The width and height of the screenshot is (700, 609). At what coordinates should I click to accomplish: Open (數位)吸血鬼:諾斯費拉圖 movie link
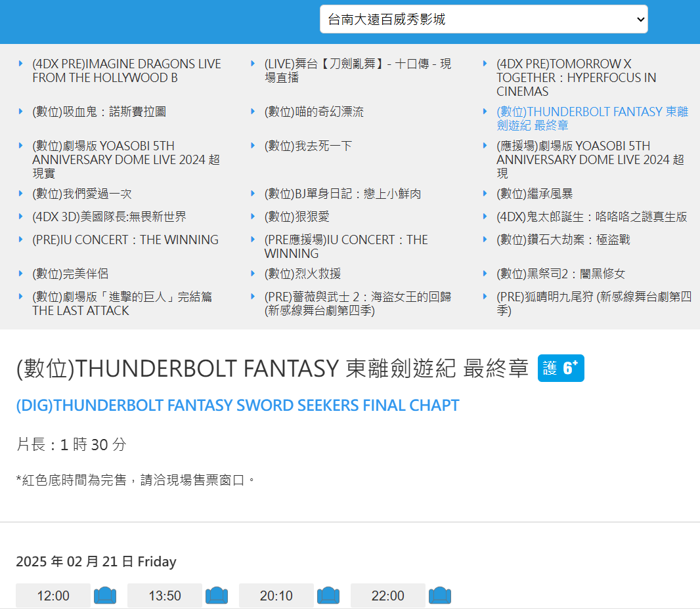[99, 112]
